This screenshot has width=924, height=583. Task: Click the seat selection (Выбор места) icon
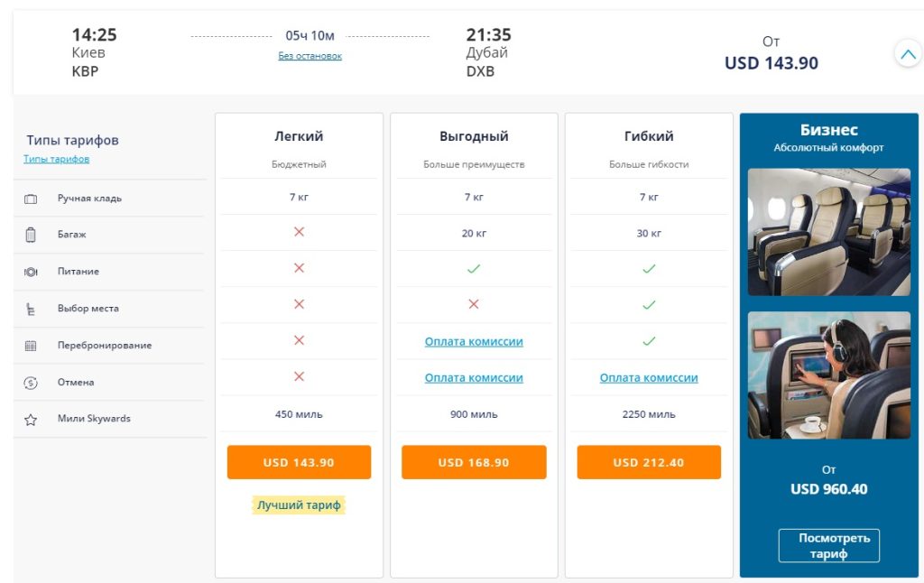(x=31, y=309)
